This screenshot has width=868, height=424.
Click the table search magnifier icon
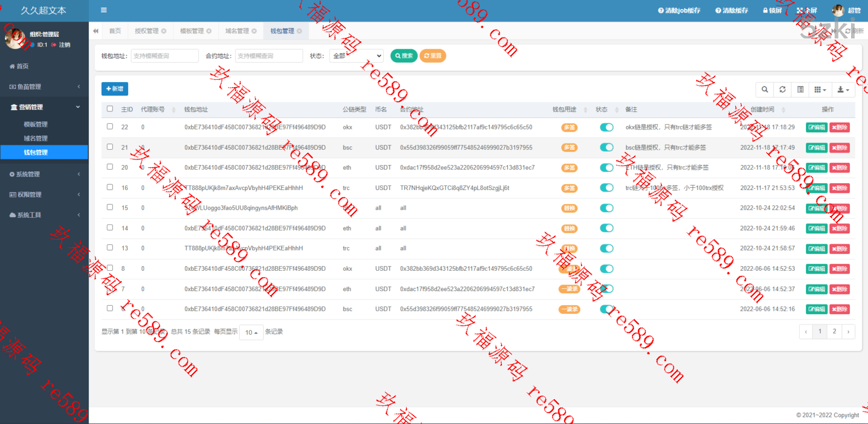[x=765, y=89]
